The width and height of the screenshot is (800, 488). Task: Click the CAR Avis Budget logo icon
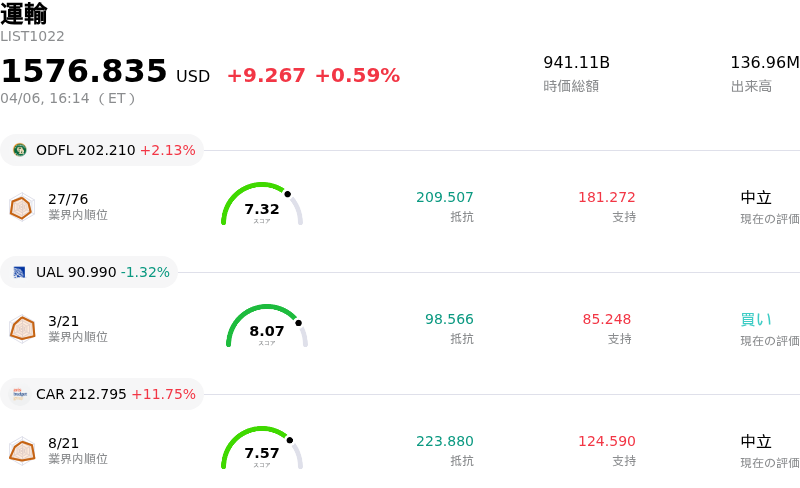click(x=20, y=394)
